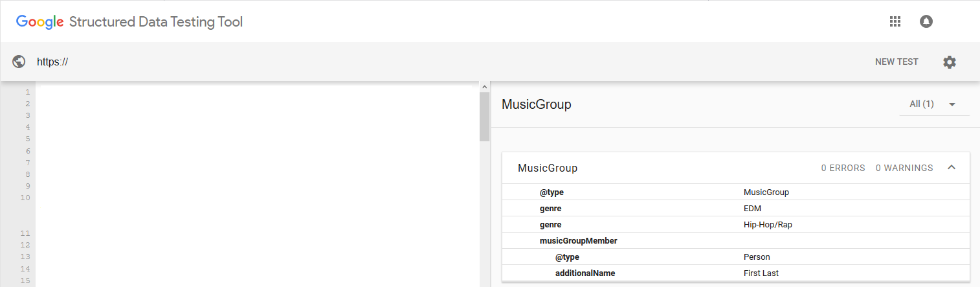Image resolution: width=980 pixels, height=287 pixels.
Task: Open the notifications bell
Action: click(926, 21)
